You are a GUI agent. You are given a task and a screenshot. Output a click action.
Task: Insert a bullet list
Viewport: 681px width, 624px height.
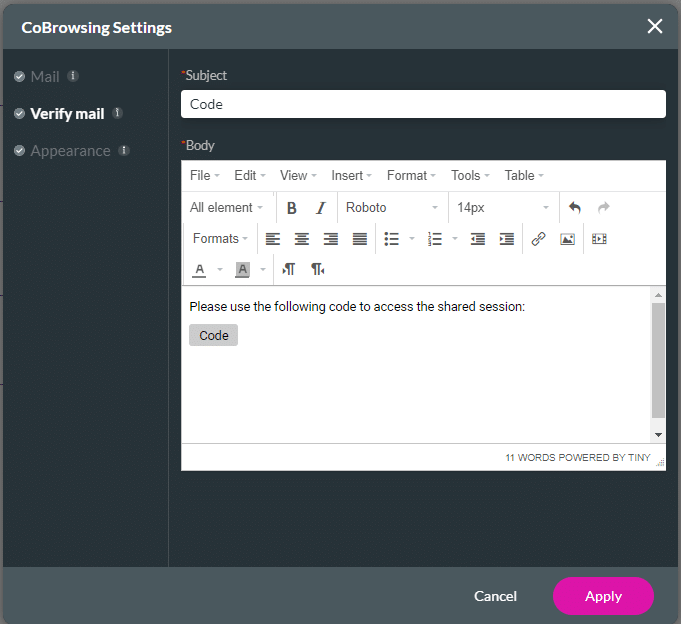coord(391,239)
